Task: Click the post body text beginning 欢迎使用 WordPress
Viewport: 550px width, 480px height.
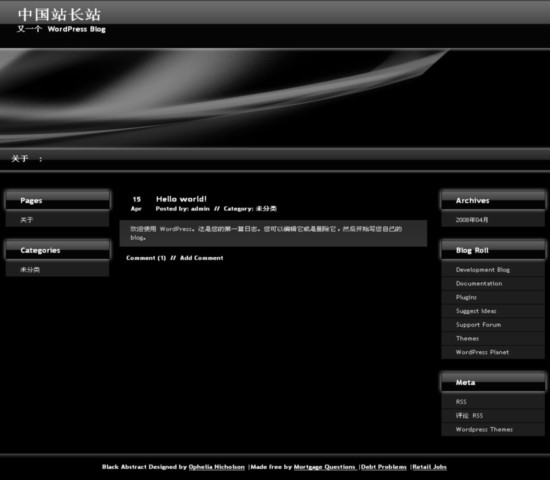Action: tap(266, 233)
